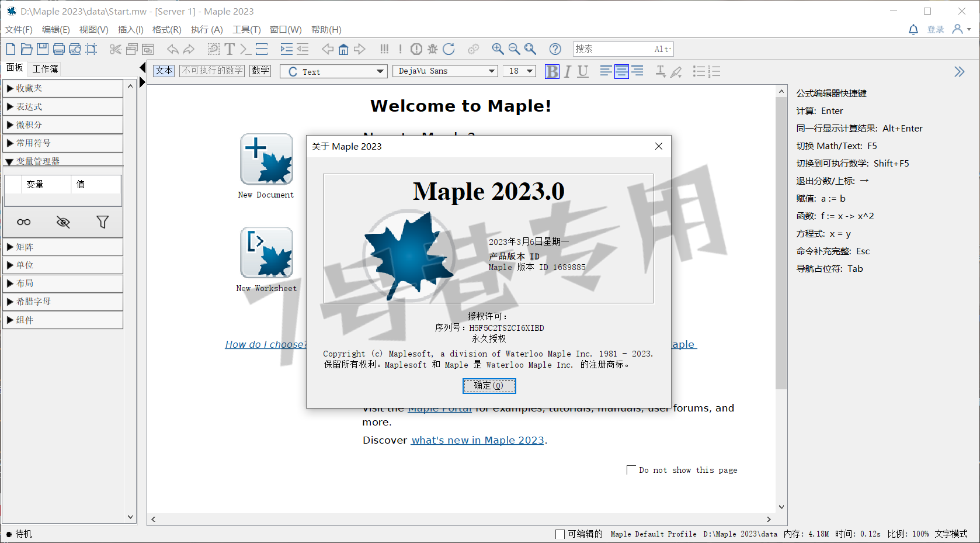Outdent the section with the outdent icon
The height and width of the screenshot is (543, 980).
(x=303, y=49)
